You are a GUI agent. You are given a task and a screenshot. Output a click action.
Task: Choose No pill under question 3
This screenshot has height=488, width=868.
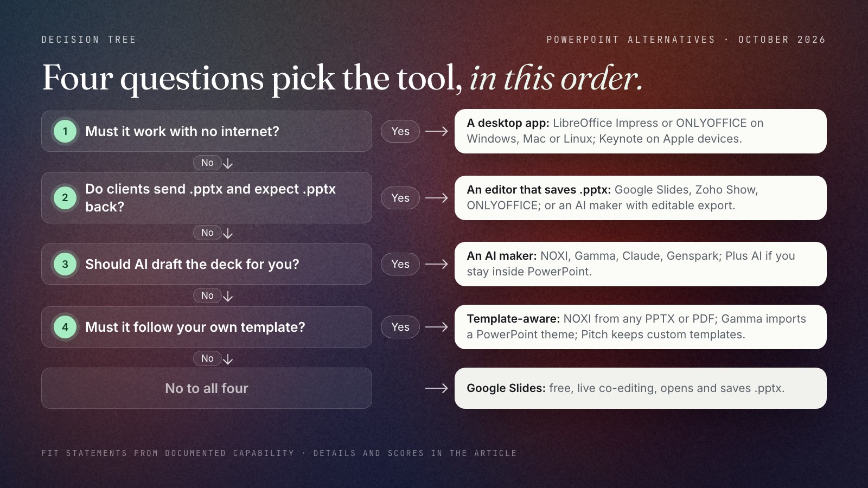pyautogui.click(x=207, y=296)
